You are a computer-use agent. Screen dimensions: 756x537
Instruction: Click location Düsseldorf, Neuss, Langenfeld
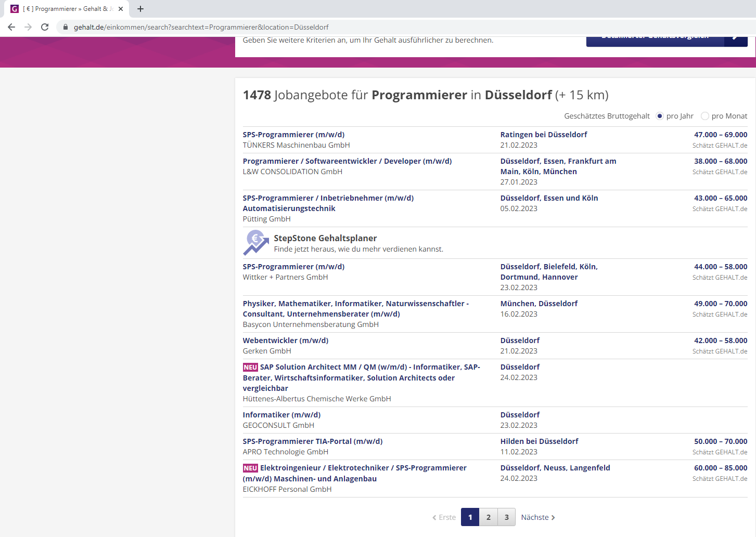(555, 468)
